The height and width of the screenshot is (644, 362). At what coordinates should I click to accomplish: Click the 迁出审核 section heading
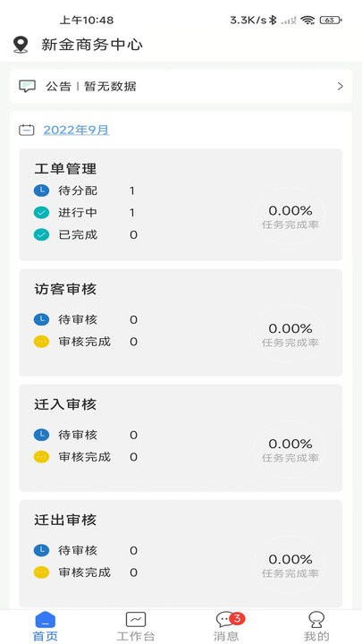65,520
